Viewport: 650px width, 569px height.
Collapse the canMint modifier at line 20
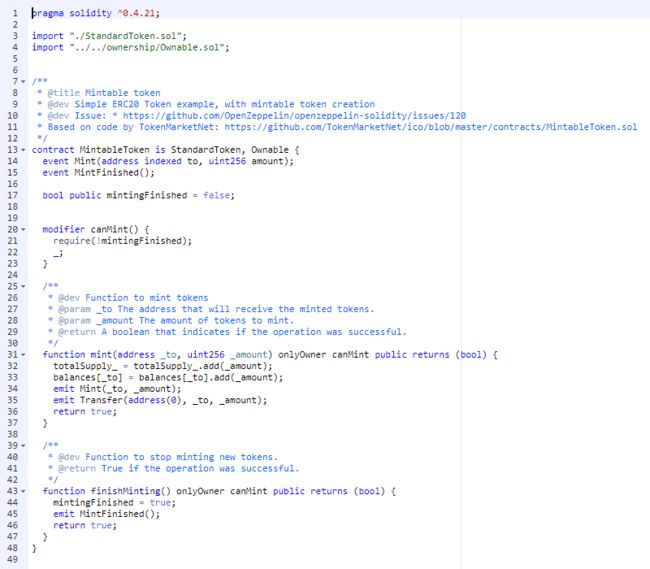click(23, 229)
